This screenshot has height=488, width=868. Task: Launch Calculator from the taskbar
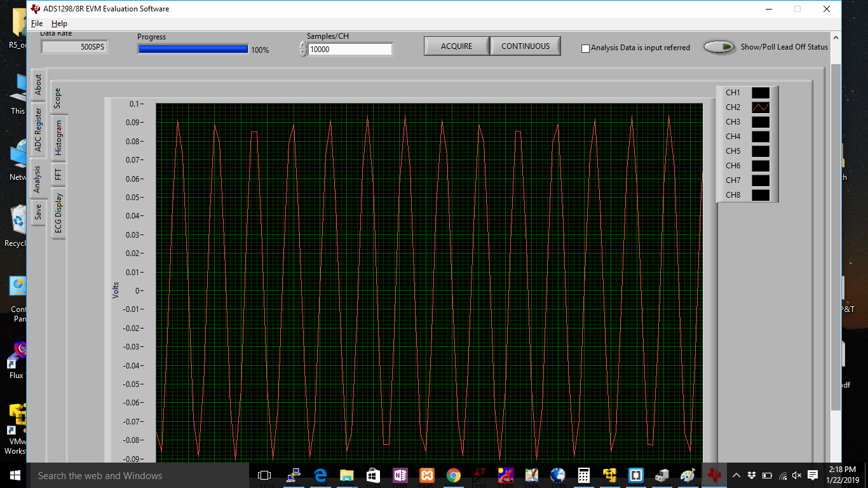pyautogui.click(x=583, y=475)
